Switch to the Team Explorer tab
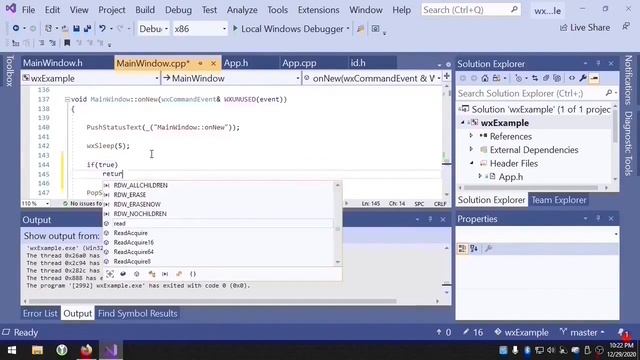640x360 pixels. pyautogui.click(x=558, y=200)
